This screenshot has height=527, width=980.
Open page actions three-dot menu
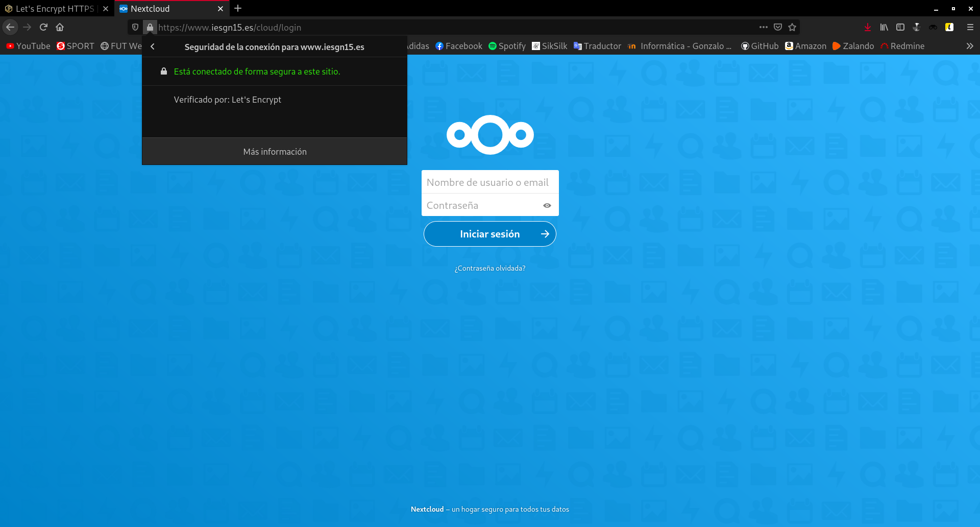[763, 27]
